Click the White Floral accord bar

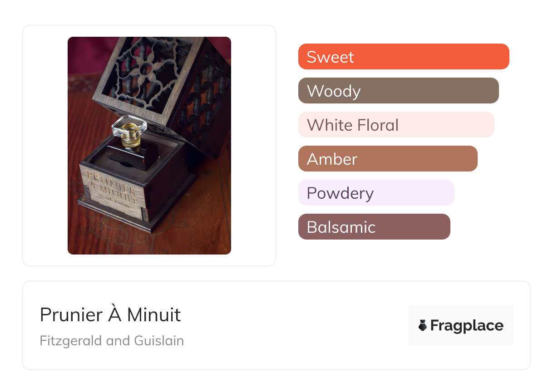point(396,125)
